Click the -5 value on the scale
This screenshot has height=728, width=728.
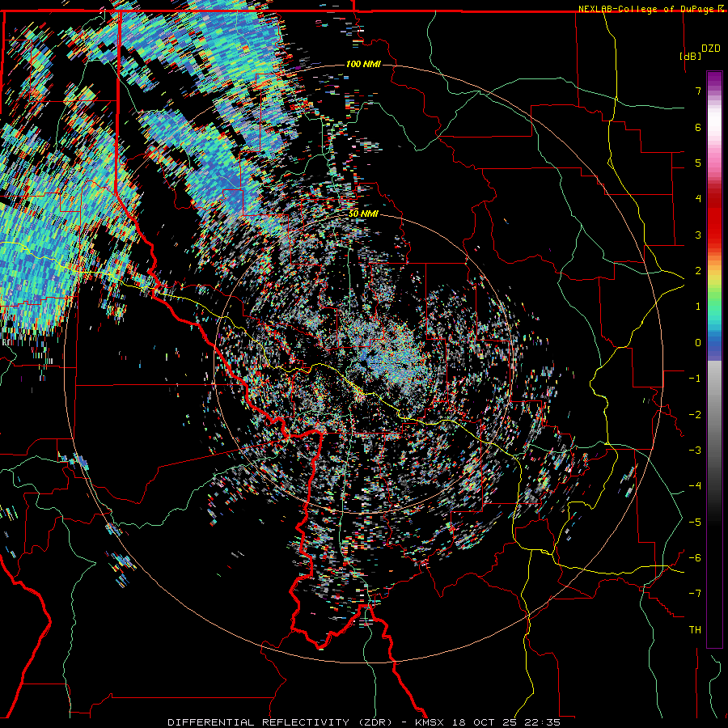point(695,523)
